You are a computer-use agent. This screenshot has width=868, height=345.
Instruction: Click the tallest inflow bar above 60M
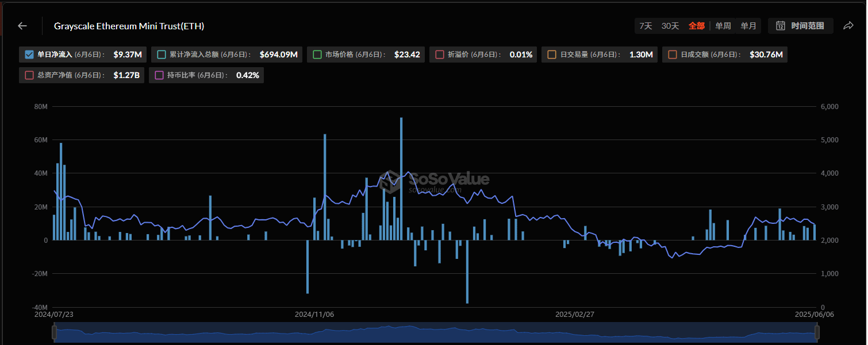point(401,179)
